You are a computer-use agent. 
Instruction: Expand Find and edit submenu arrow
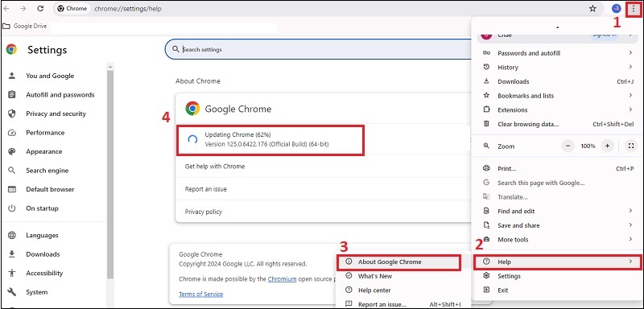(x=630, y=211)
